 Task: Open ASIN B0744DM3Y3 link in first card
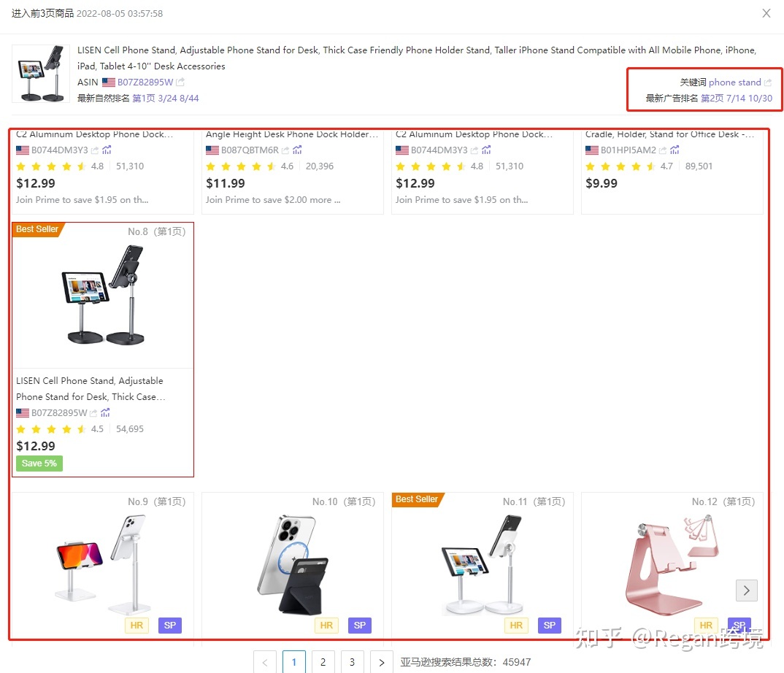pyautogui.click(x=60, y=150)
